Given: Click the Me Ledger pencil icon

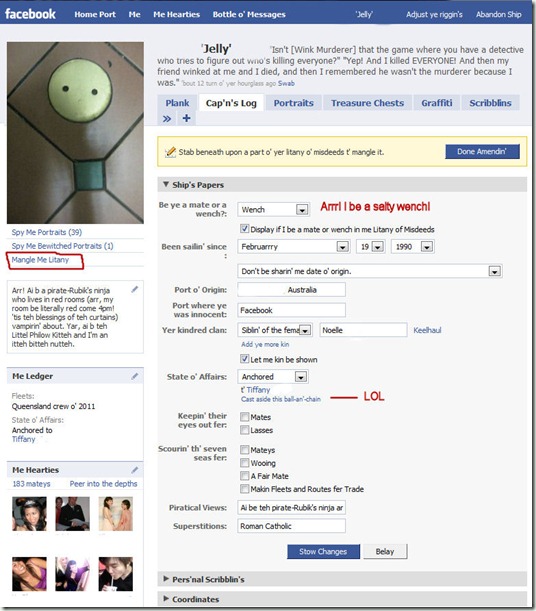Looking at the screenshot, I should (x=135, y=376).
